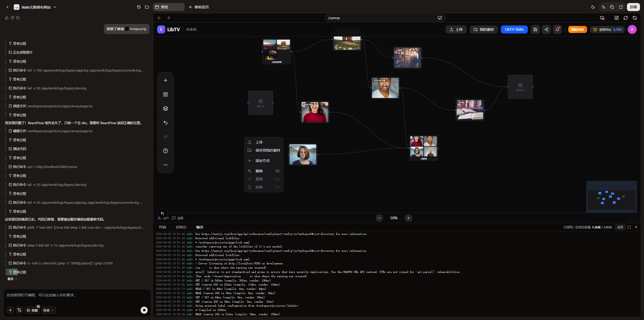644x320 pixels.
Task: Click the undo arrow in canvas toolbar
Action: pos(165,123)
